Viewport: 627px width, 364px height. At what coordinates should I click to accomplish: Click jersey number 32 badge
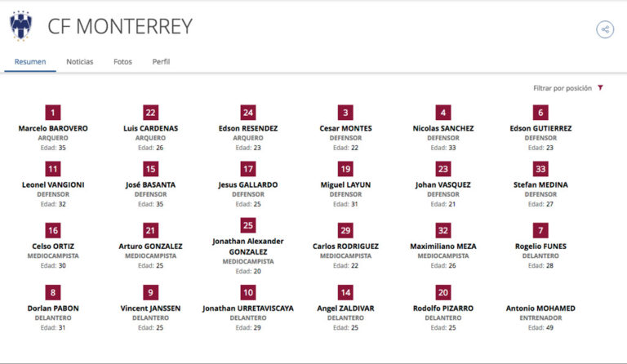click(443, 230)
